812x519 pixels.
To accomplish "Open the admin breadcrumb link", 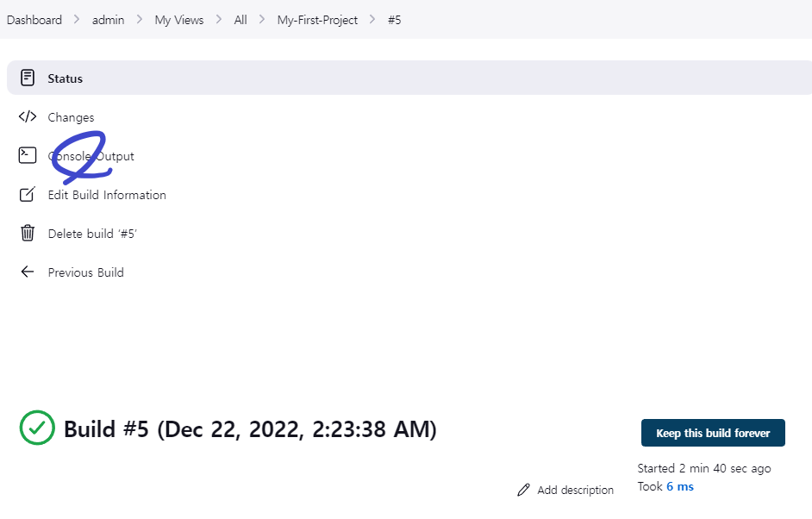I will (x=109, y=20).
